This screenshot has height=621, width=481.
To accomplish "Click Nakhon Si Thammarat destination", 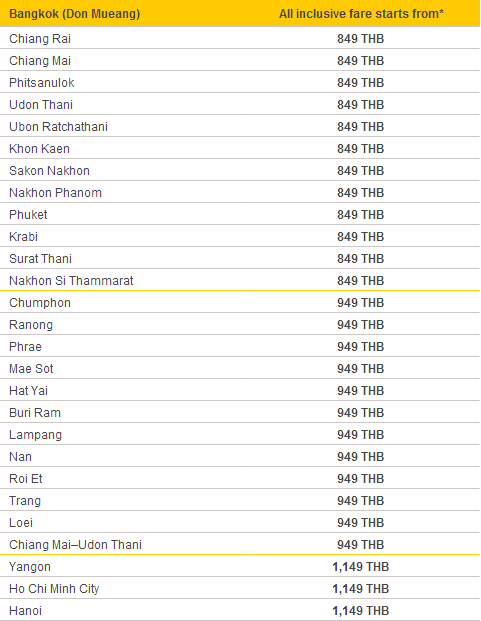I will tap(71, 281).
